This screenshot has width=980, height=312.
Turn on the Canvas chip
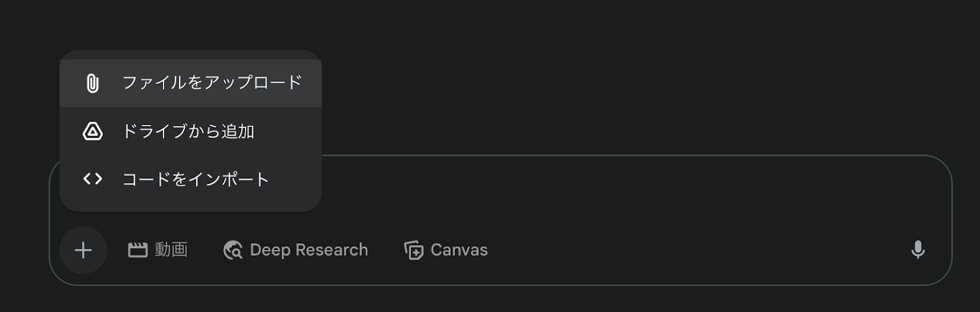click(446, 250)
